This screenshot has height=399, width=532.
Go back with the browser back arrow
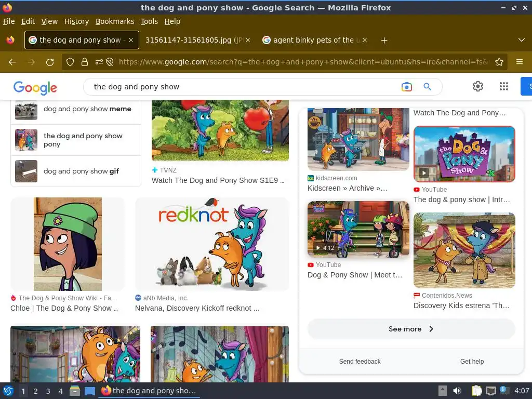point(12,62)
